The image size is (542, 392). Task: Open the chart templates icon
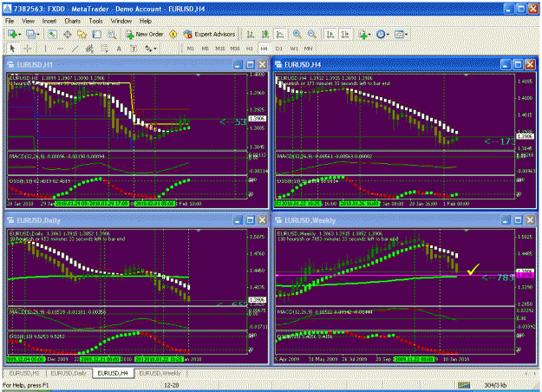tap(399, 34)
